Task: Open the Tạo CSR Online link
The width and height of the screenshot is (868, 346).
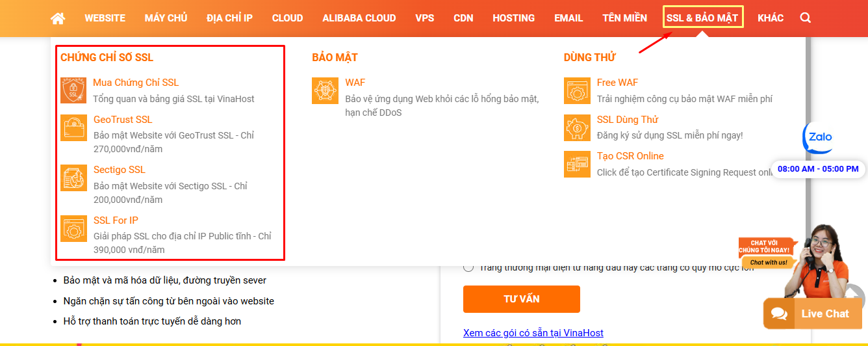Action: 630,156
